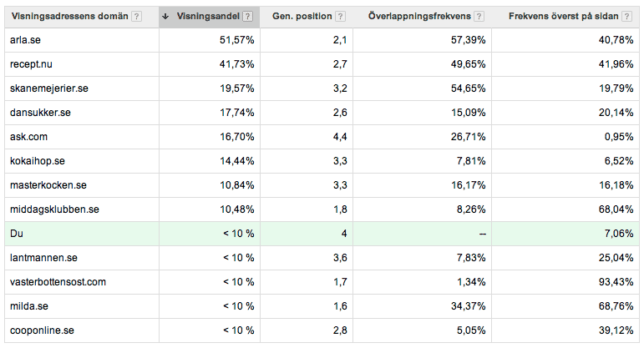Viewport: 644px width, 348px height.
Task: Click help icon beside Överlappningsfrekvens
Action: pos(478,17)
